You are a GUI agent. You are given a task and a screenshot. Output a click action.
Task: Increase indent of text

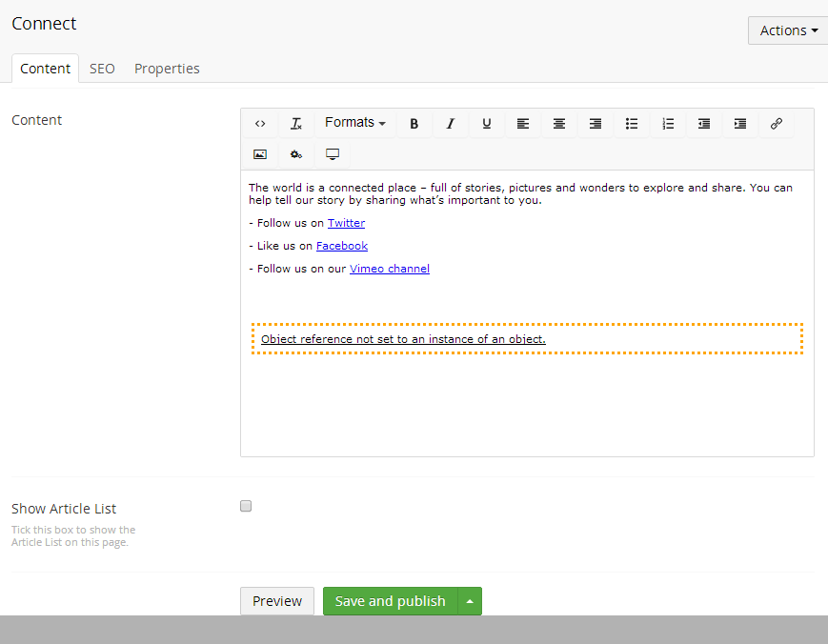coord(740,124)
